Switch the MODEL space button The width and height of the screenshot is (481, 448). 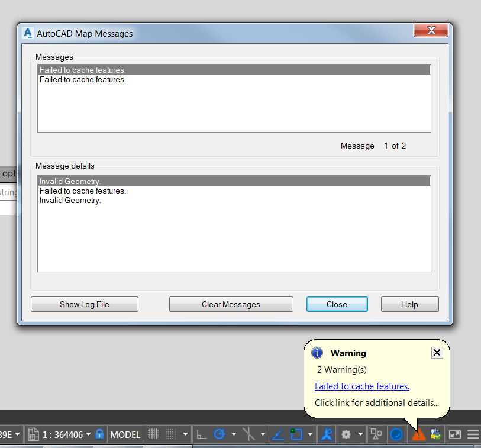tap(125, 434)
